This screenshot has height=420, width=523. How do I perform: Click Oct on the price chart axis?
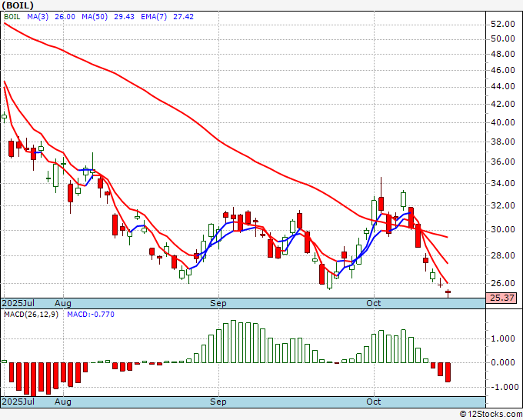374,303
